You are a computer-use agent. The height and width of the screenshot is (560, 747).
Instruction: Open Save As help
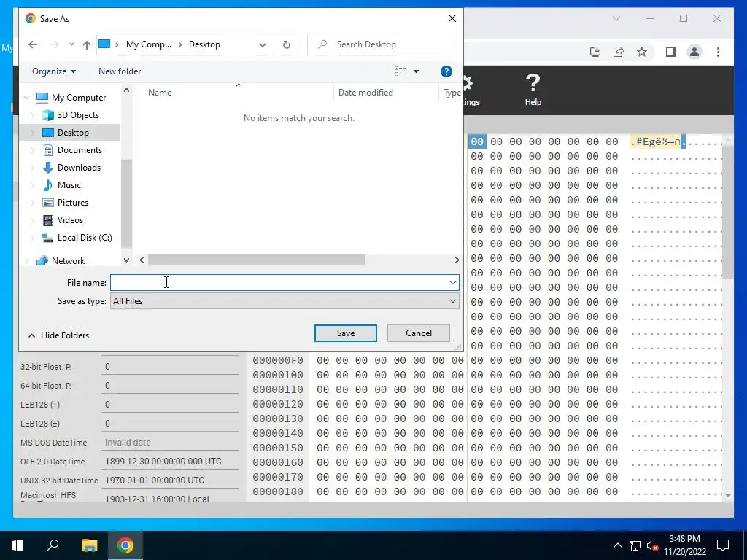446,71
